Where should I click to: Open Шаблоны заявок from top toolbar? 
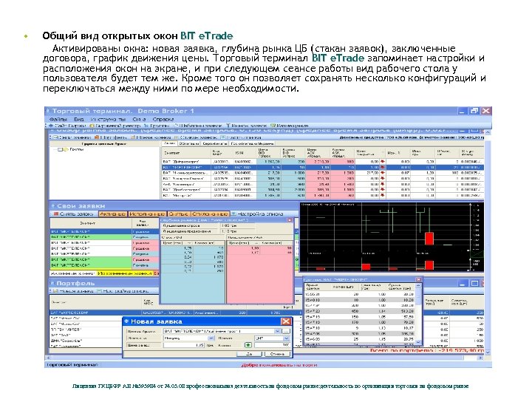[x=198, y=126]
